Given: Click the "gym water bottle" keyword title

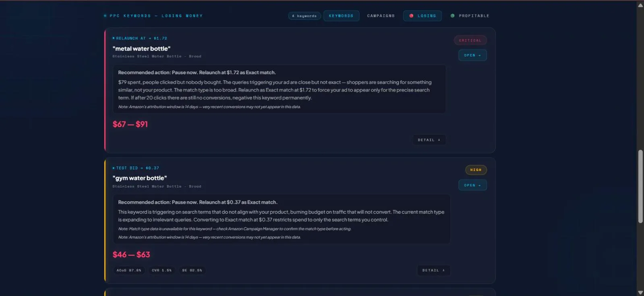Looking at the screenshot, I should (140, 178).
